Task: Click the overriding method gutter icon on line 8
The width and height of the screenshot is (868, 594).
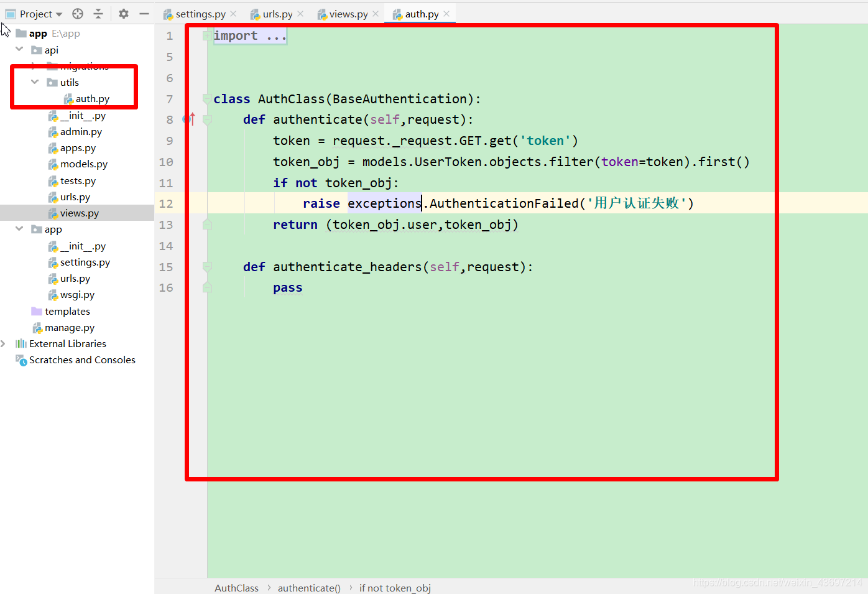Action: tap(189, 119)
